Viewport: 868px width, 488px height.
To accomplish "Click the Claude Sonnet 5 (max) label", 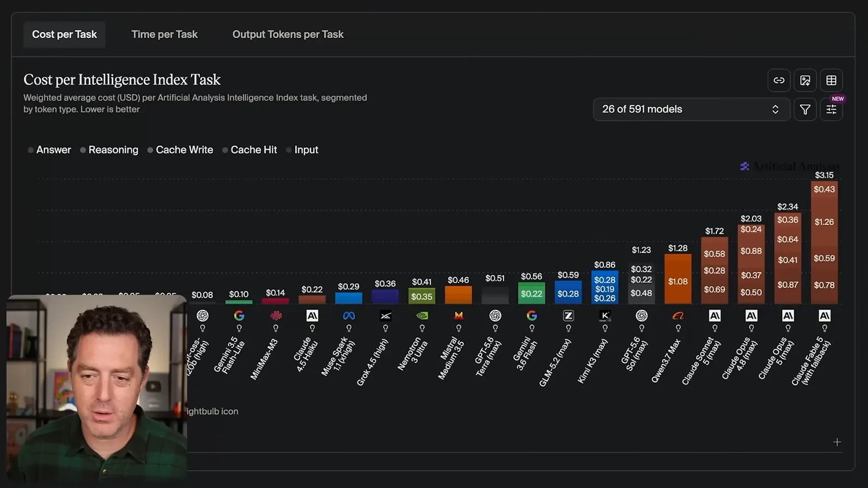I will click(703, 361).
